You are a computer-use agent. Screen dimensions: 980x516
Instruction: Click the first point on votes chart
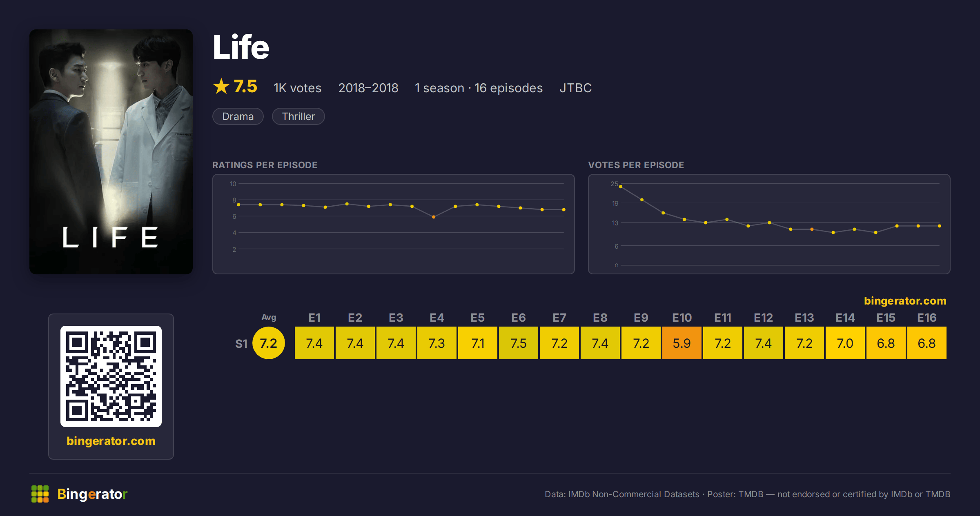coord(621,187)
